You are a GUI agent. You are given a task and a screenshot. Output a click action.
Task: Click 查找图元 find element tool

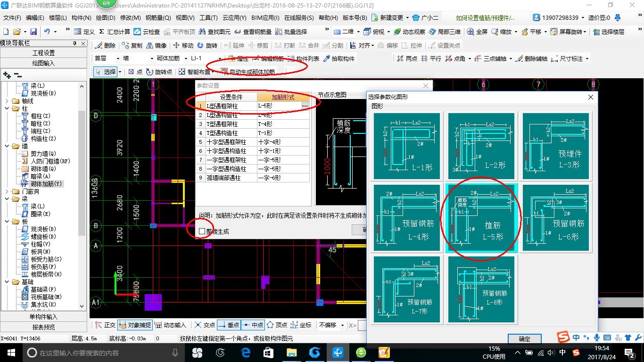click(x=215, y=32)
